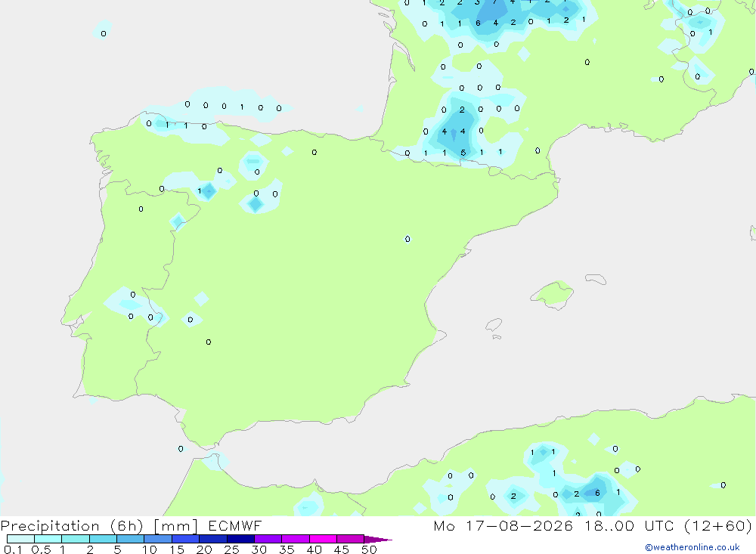Image resolution: width=756 pixels, height=554 pixels.
Task: Click the legend label "15"
Action: [x=177, y=549]
